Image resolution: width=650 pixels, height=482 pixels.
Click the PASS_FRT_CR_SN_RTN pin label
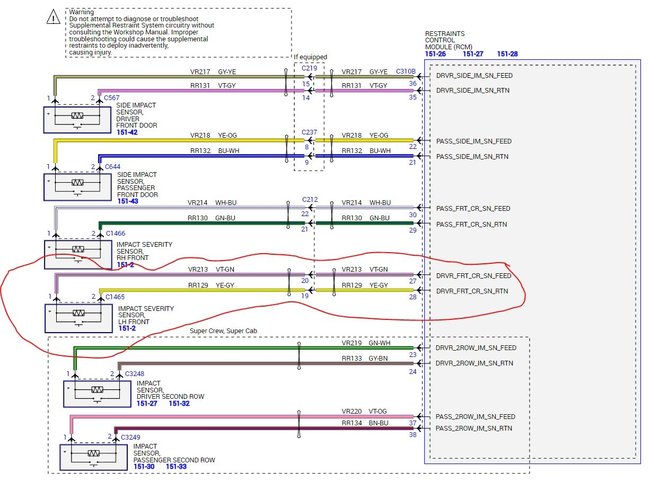coord(471,224)
